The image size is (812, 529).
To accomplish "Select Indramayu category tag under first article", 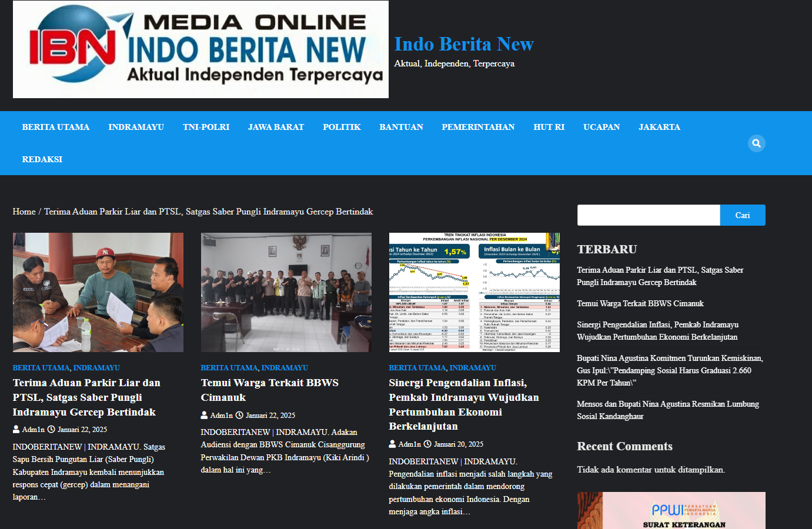I will pyautogui.click(x=96, y=368).
